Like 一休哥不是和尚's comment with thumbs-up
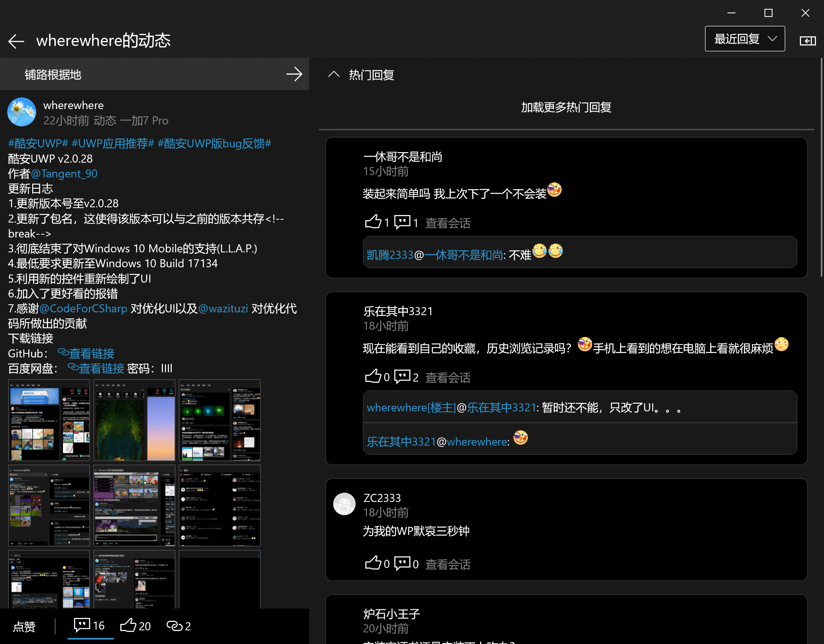The image size is (824, 644). (x=373, y=222)
